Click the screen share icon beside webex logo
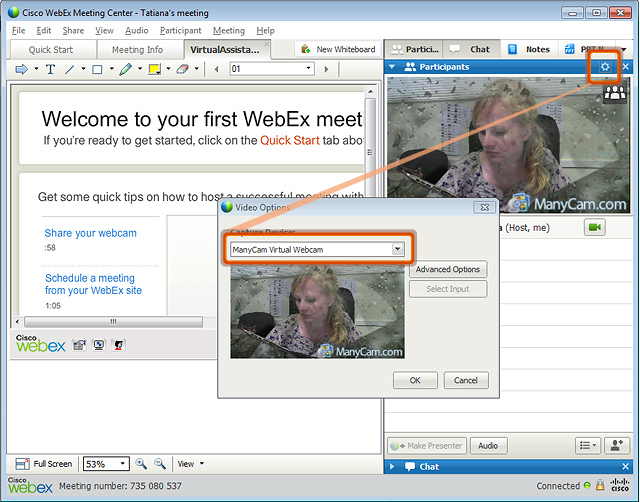The height and width of the screenshot is (502, 640). point(99,345)
